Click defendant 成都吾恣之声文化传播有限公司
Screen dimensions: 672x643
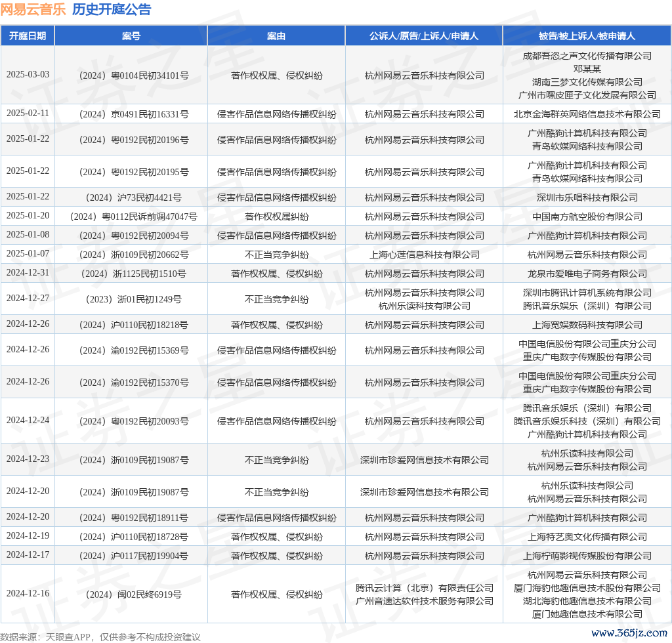tap(587, 56)
